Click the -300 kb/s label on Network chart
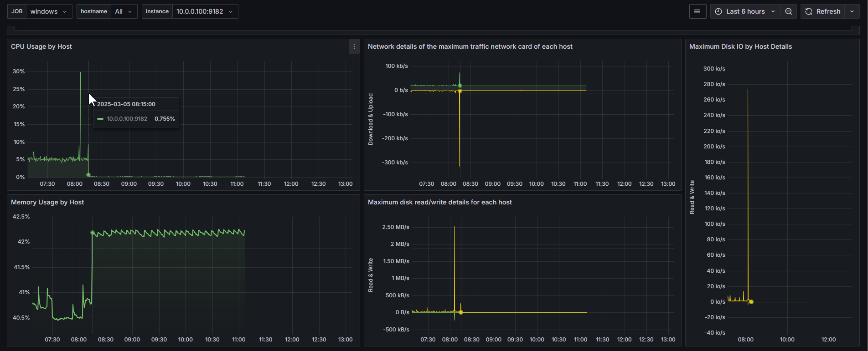 click(x=395, y=163)
